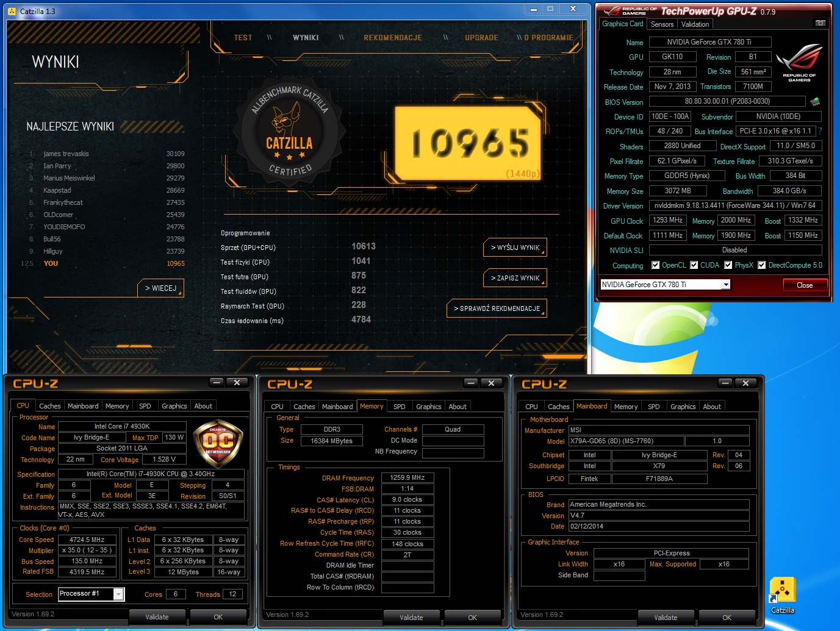Screen dimensions: 840x631
Task: Click the Catzilla Certified badge
Action: coord(289,132)
